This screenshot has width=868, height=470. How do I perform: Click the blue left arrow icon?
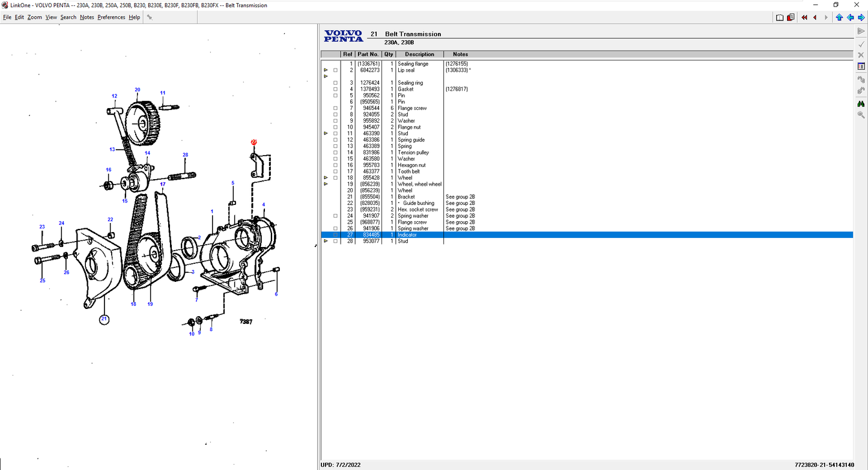click(x=851, y=17)
